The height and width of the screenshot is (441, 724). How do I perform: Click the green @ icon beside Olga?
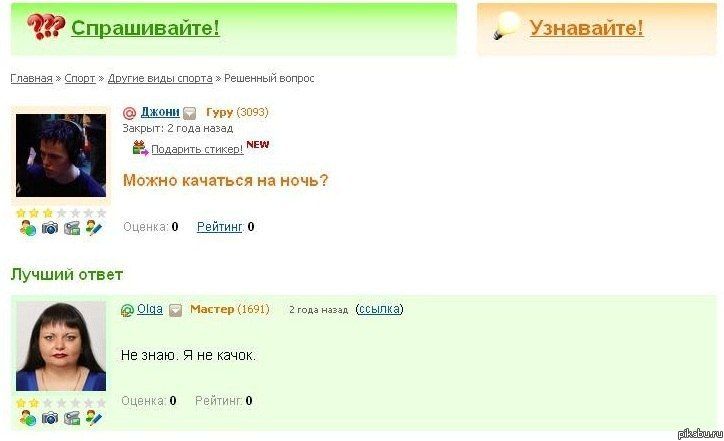[127, 310]
